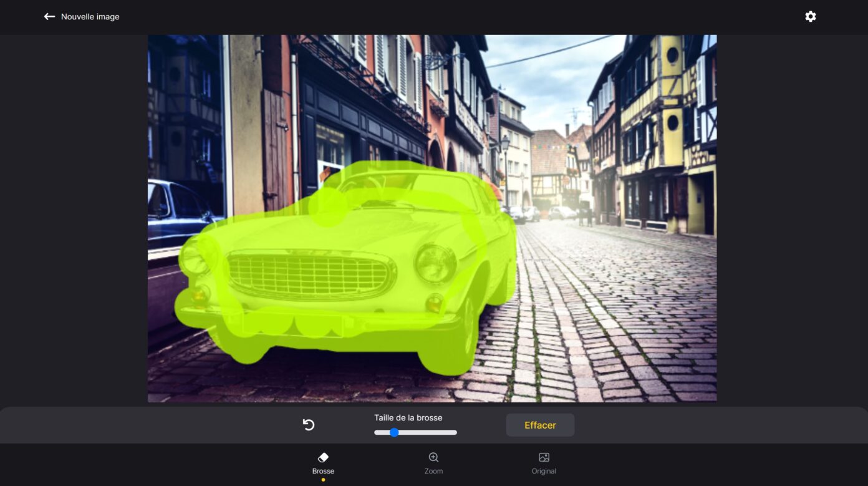The image size is (868, 486).
Task: Click the Nouvelle image label
Action: (x=90, y=17)
